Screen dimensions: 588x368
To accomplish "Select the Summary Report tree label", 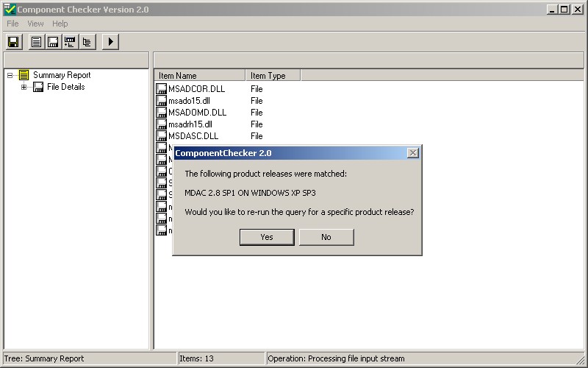I will [62, 75].
